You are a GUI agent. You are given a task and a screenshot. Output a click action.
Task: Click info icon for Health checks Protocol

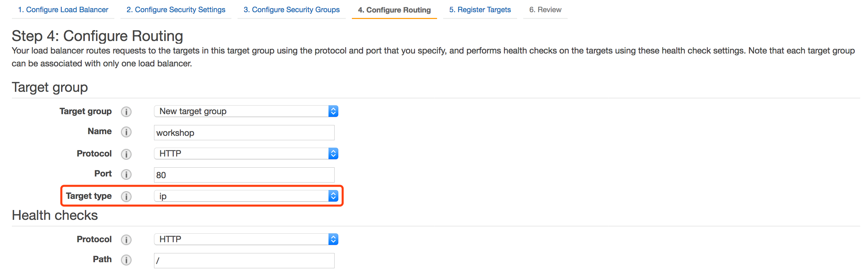click(x=126, y=240)
